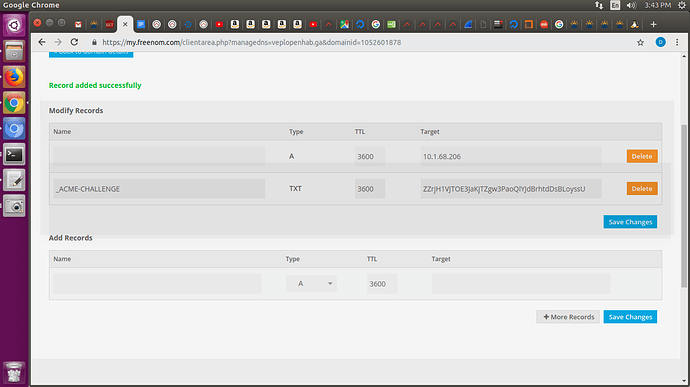Click the Name field in Add Records
This screenshot has height=387, width=690.
158,284
